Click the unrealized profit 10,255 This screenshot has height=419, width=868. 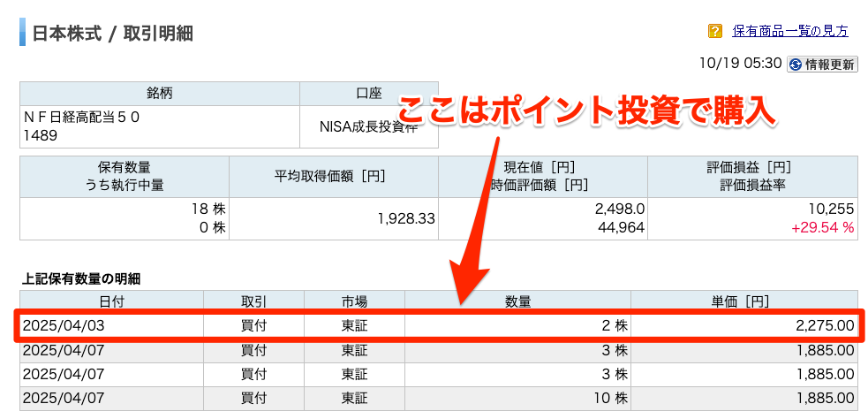pos(832,209)
